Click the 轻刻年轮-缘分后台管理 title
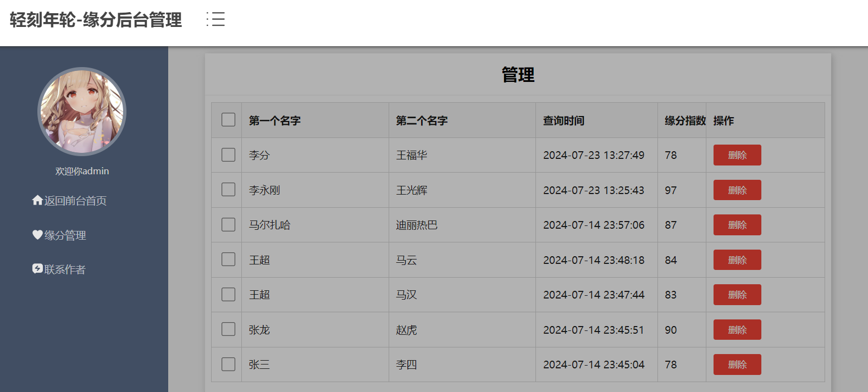Viewport: 868px width, 392px height. [96, 20]
